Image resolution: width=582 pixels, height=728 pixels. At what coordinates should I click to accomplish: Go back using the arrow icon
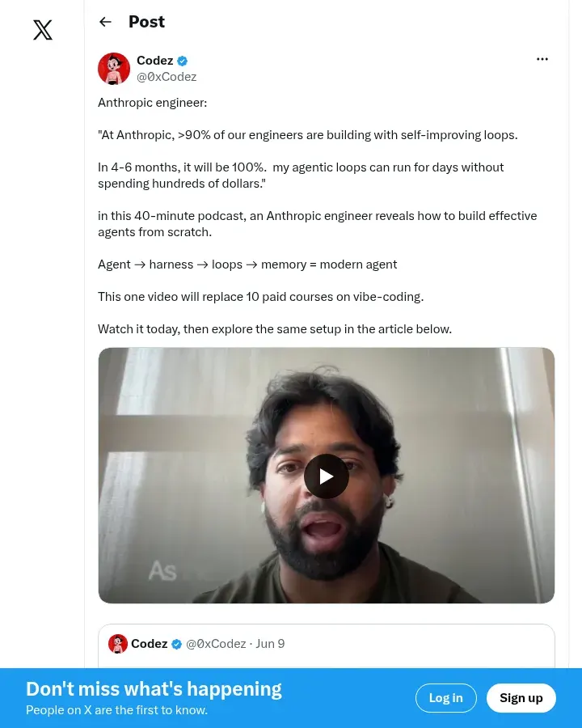coord(105,22)
